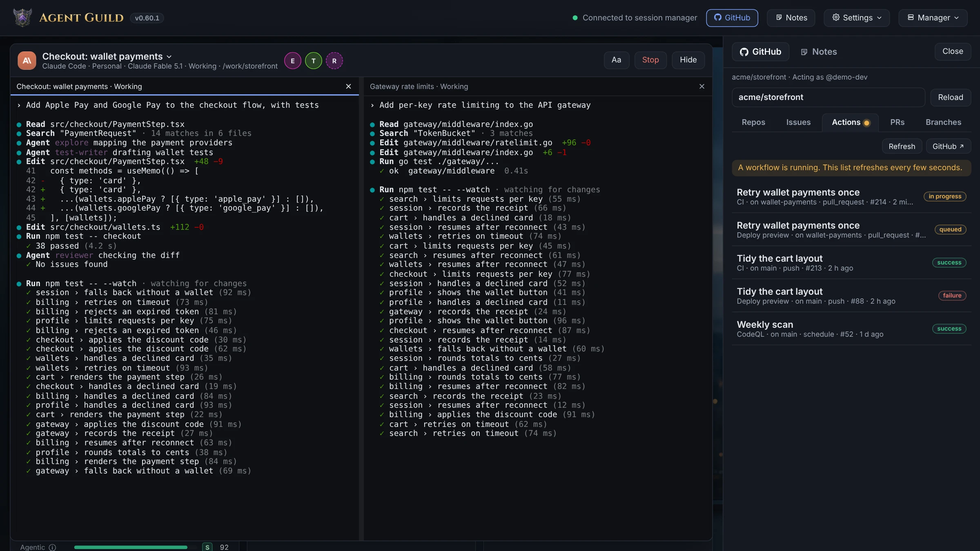Click the test-writer agent link

[81, 153]
